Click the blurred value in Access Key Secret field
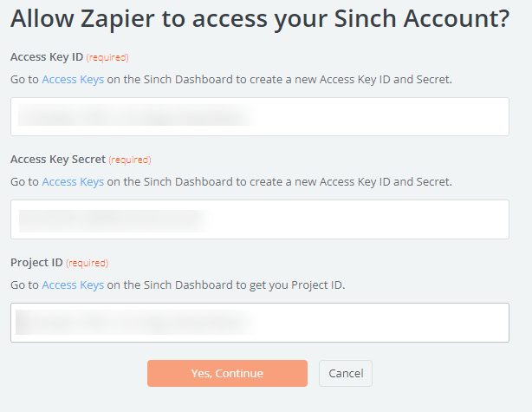The height and width of the screenshot is (412, 532). click(111, 219)
